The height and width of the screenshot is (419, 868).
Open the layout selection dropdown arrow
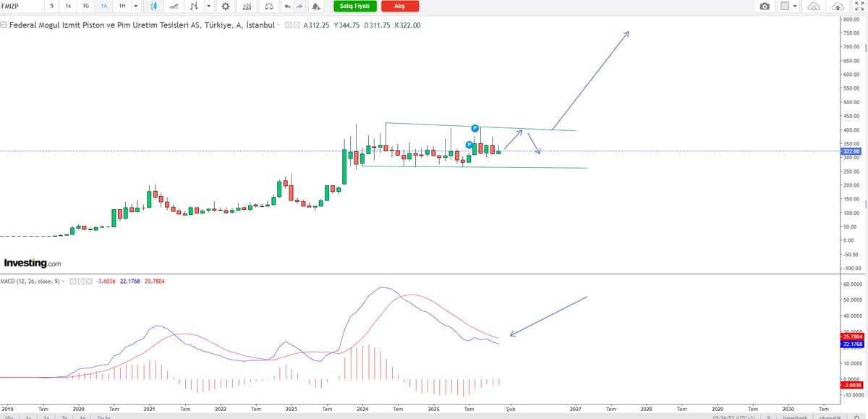pyautogui.click(x=795, y=6)
